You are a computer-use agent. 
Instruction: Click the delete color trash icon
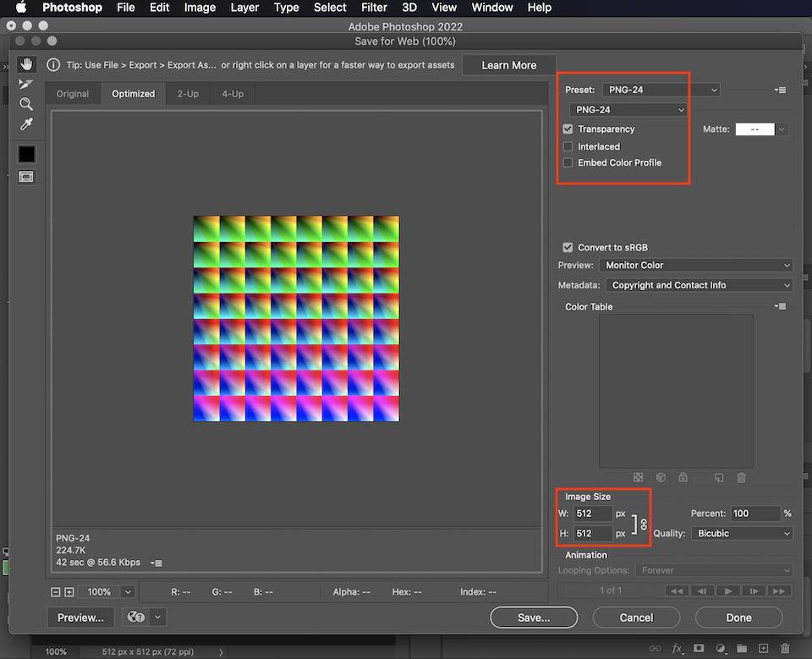[x=742, y=477]
